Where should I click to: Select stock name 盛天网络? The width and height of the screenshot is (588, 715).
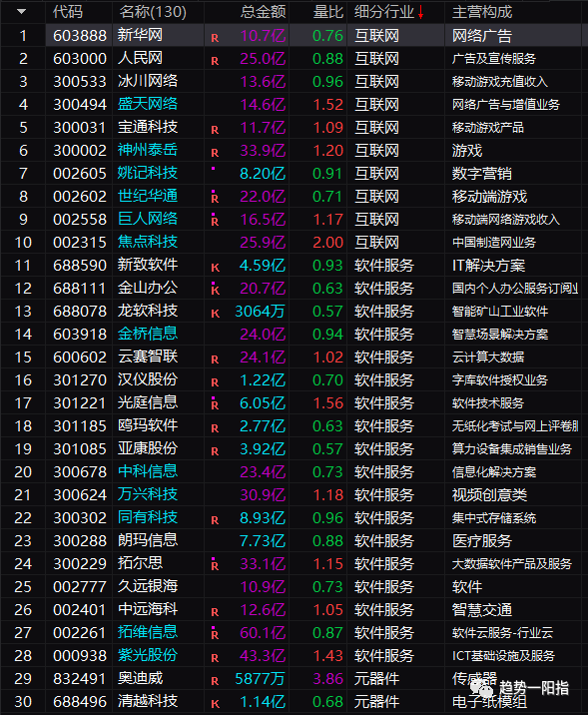coord(148,104)
